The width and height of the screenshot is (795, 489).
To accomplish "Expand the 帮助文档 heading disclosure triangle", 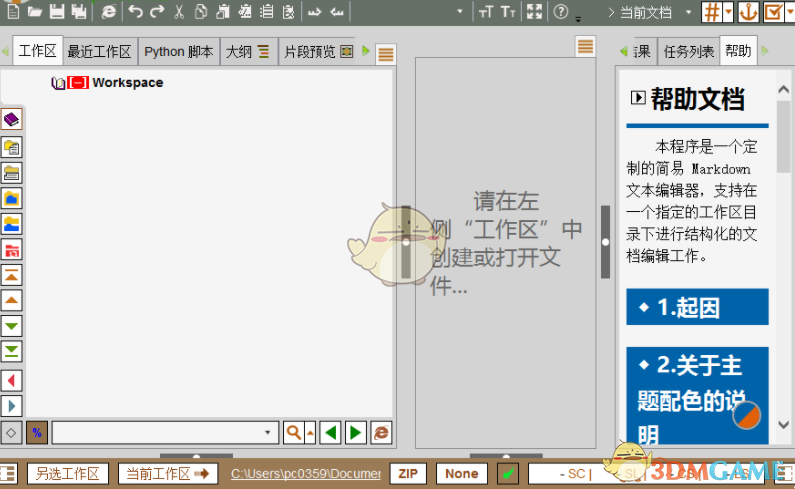I will (x=638, y=97).
